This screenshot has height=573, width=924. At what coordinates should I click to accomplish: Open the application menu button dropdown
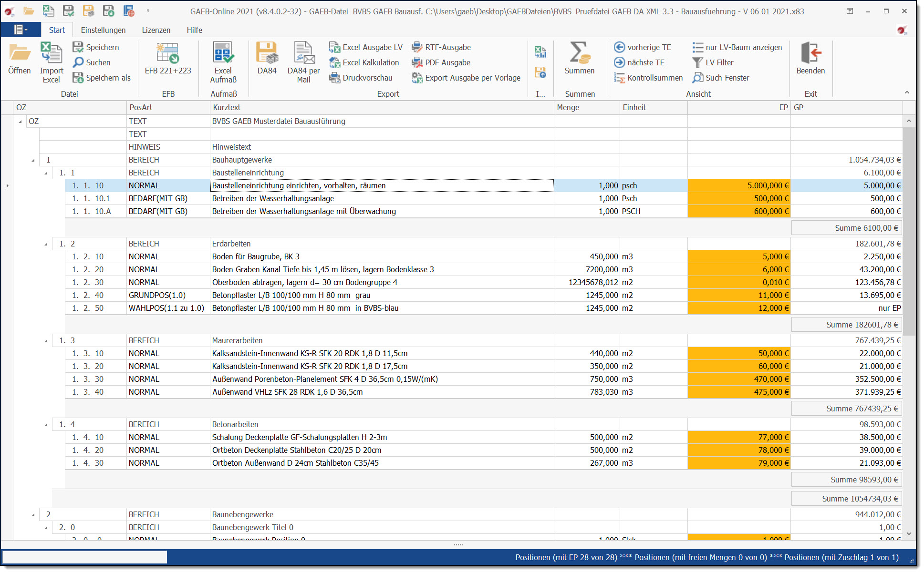(21, 30)
